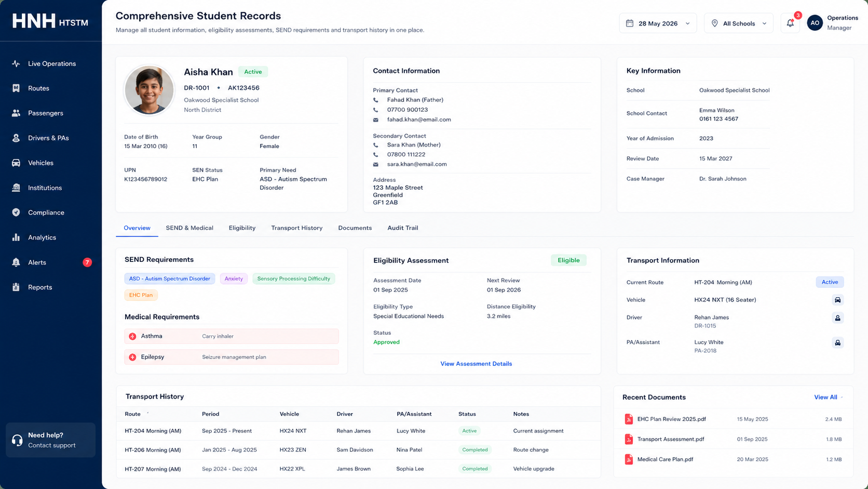Click the calendar icon in date picker
Image resolution: width=868 pixels, height=489 pixels.
click(630, 23)
